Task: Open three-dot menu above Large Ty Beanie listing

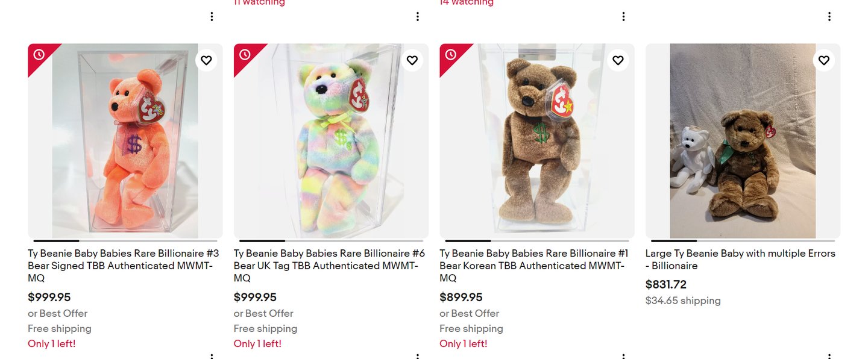Action: (x=829, y=17)
